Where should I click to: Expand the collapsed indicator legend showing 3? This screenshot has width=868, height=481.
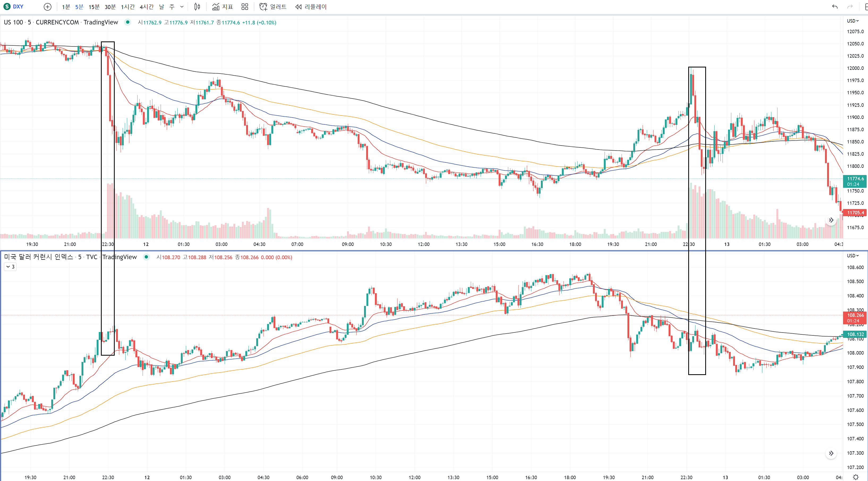coord(10,267)
